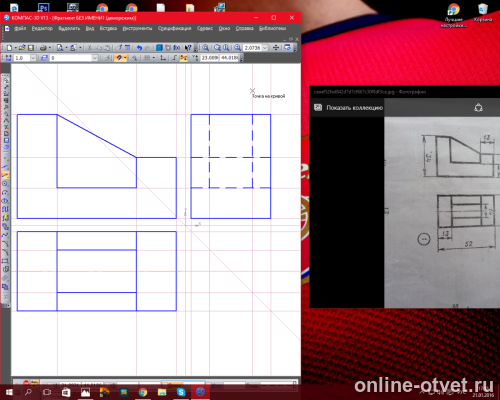Open Skype from the taskbar

[181, 392]
